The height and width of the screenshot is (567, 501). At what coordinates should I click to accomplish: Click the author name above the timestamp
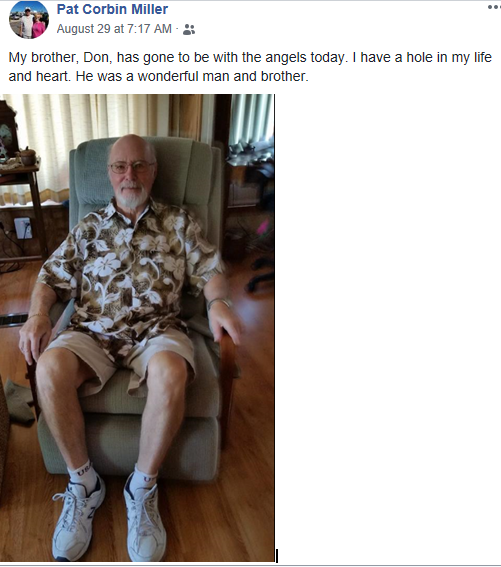112,9
